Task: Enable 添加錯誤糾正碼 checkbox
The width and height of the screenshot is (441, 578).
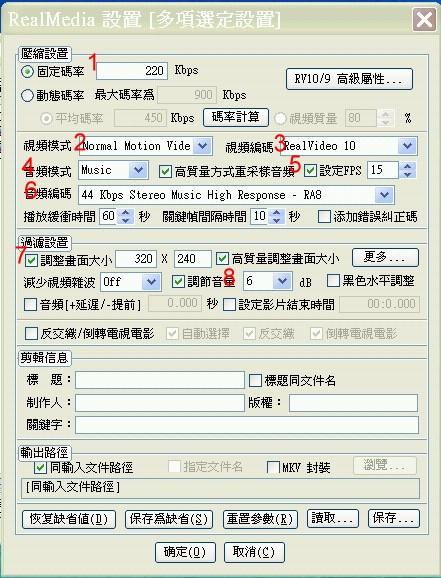Action: coord(324,217)
